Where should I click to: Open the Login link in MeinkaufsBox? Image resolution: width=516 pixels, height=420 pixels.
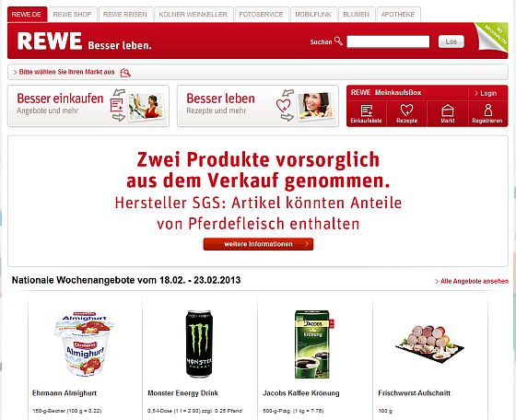[x=486, y=93]
